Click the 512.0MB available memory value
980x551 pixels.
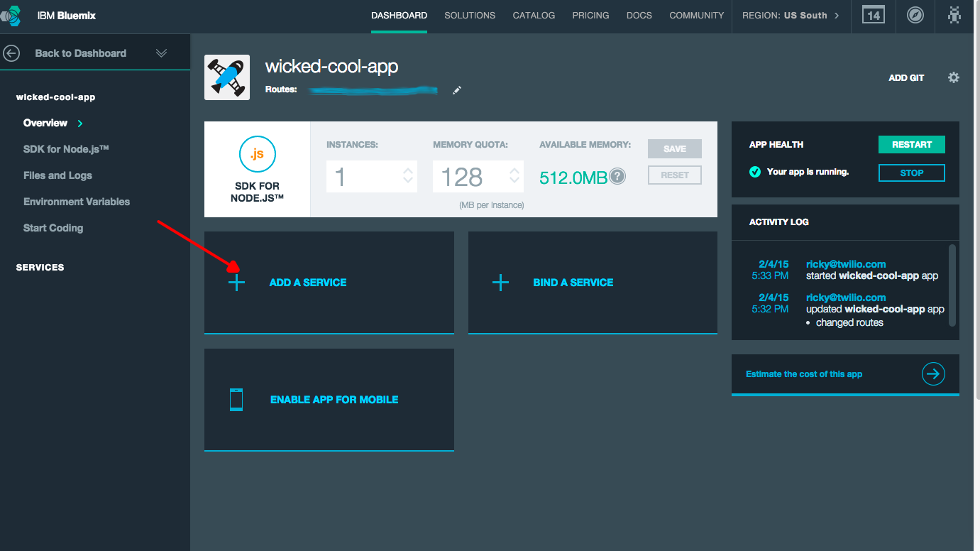point(573,178)
